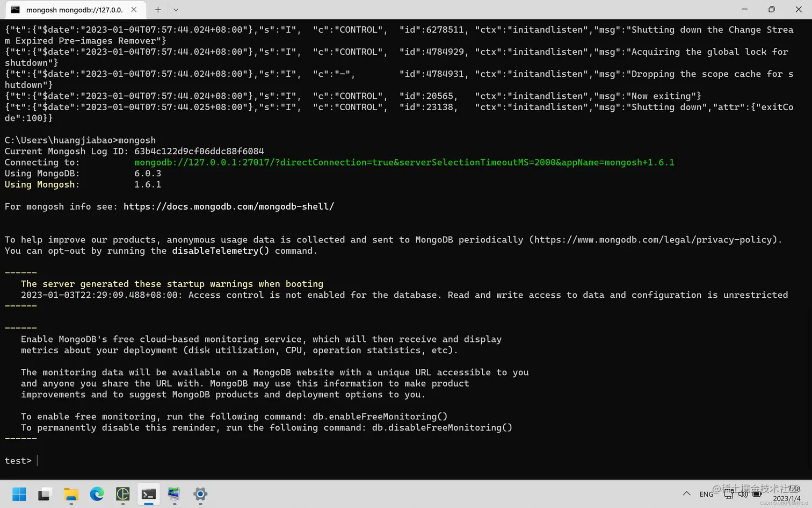Viewport: 812px width, 508px height.
Task: Open the monitor icon app on the taskbar
Action: [174, 494]
